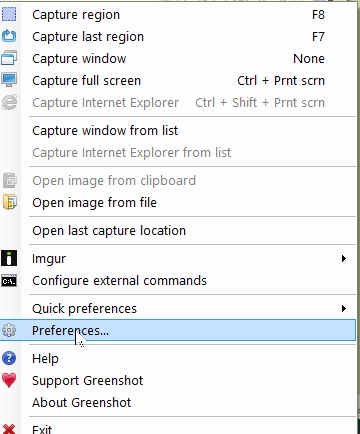The image size is (360, 434).
Task: Open the Imgur menu entry
Action: click(178, 259)
